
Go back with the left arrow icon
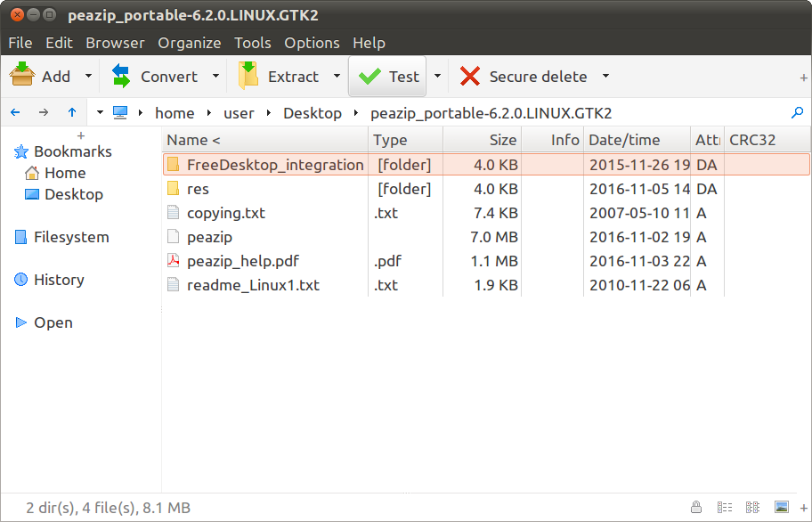16,112
